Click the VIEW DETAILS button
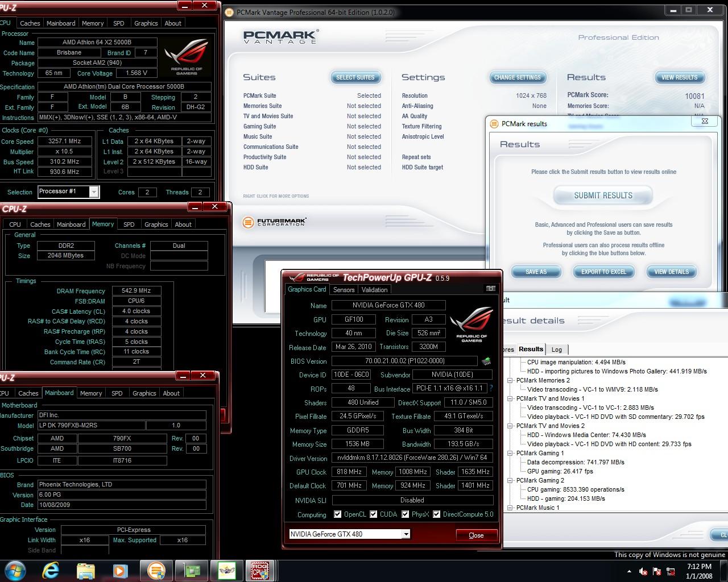 point(672,272)
